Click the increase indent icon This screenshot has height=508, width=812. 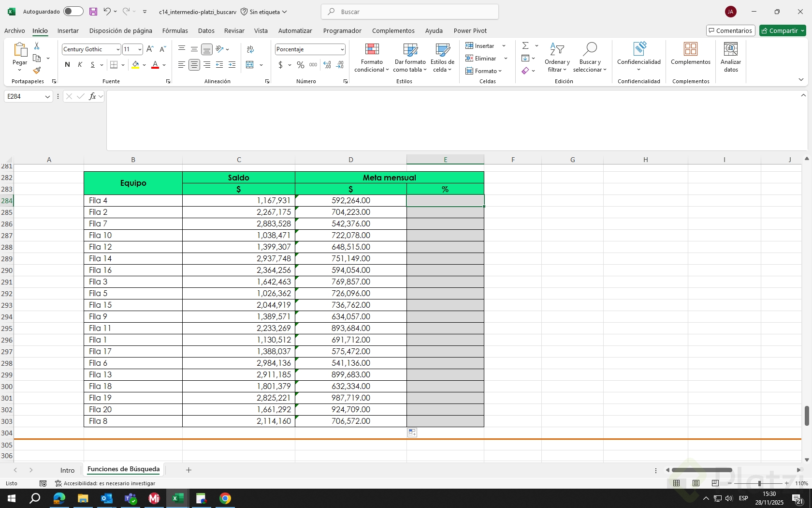[x=232, y=65]
